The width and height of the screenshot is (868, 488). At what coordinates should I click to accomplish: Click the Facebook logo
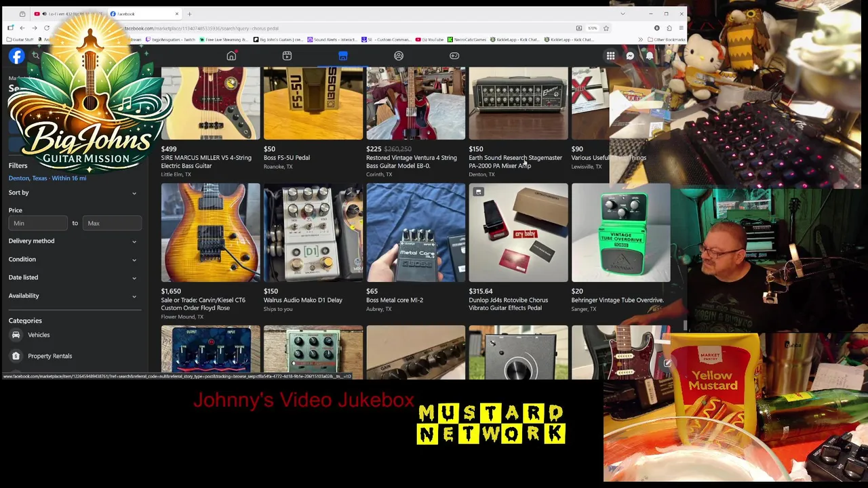click(x=16, y=56)
